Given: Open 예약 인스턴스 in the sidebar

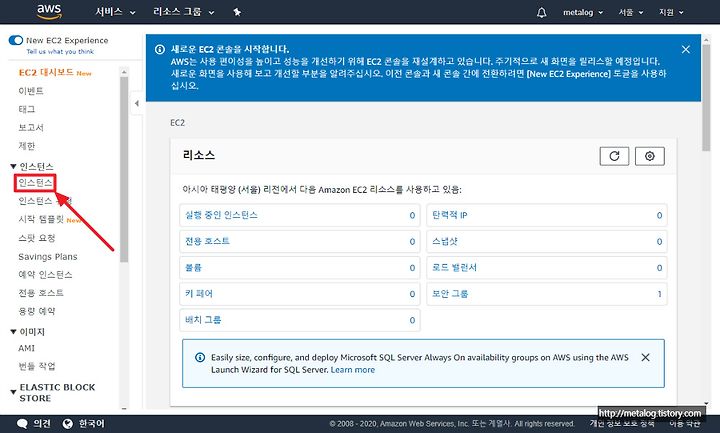Looking at the screenshot, I should [x=45, y=275].
